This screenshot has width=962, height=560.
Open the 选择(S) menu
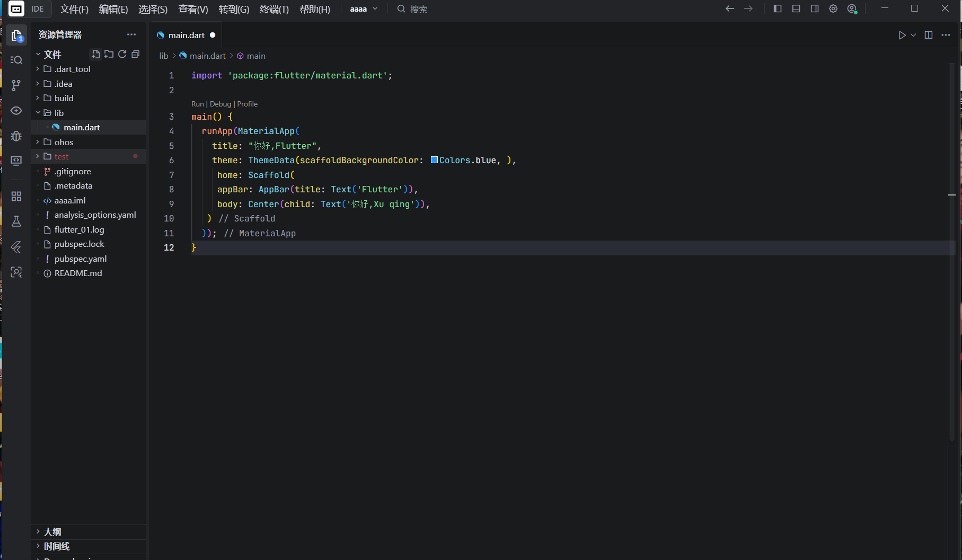point(153,9)
